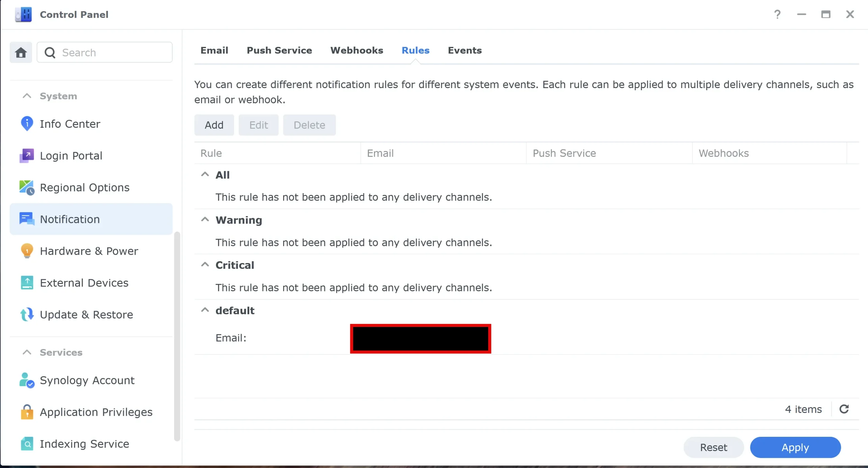Click the home icon above the sidebar
The width and height of the screenshot is (868, 468).
[x=20, y=52]
